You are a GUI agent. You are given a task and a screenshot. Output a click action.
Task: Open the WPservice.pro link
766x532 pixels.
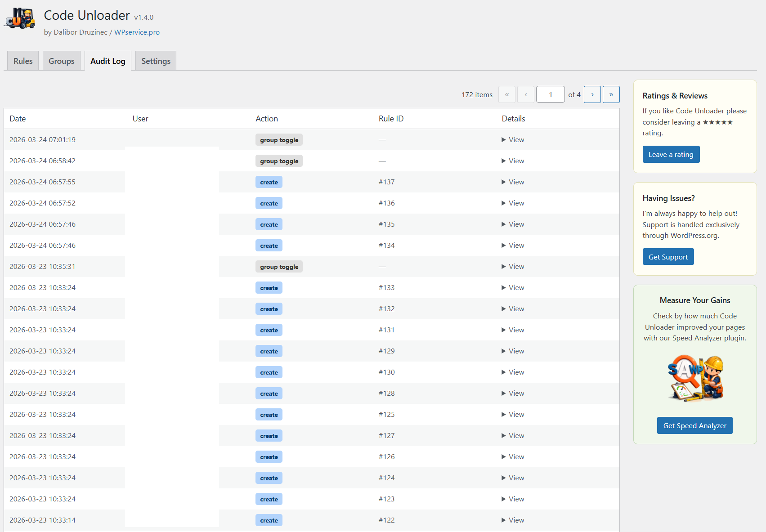tap(137, 32)
